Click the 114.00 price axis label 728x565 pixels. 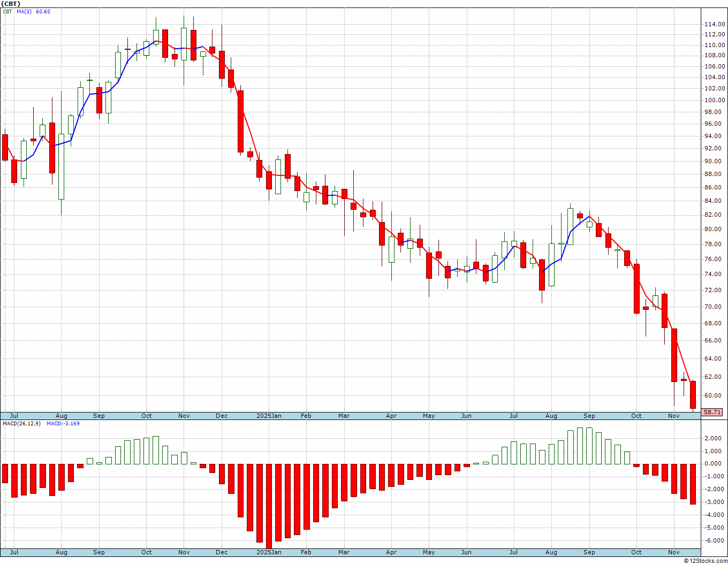point(715,25)
